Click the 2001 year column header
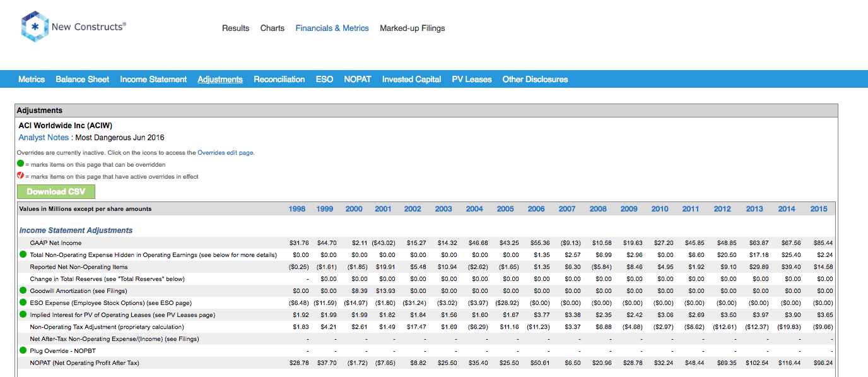The width and height of the screenshot is (868, 377). click(383, 209)
